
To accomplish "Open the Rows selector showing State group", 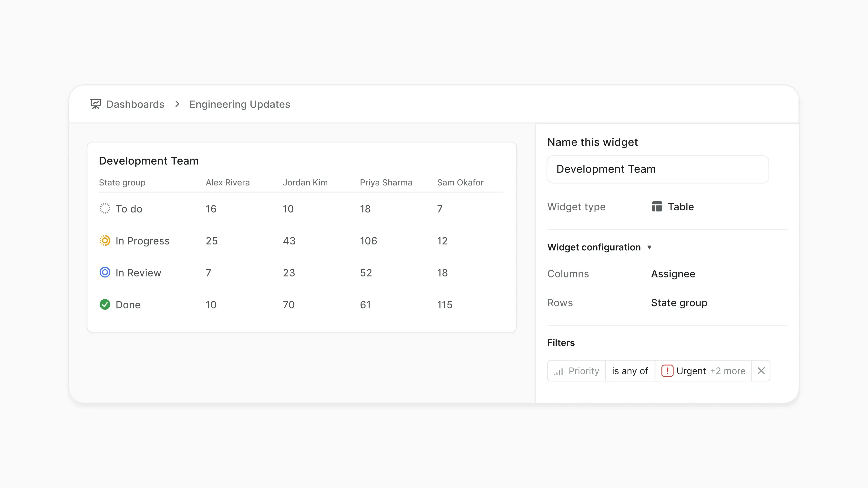I will click(x=679, y=302).
